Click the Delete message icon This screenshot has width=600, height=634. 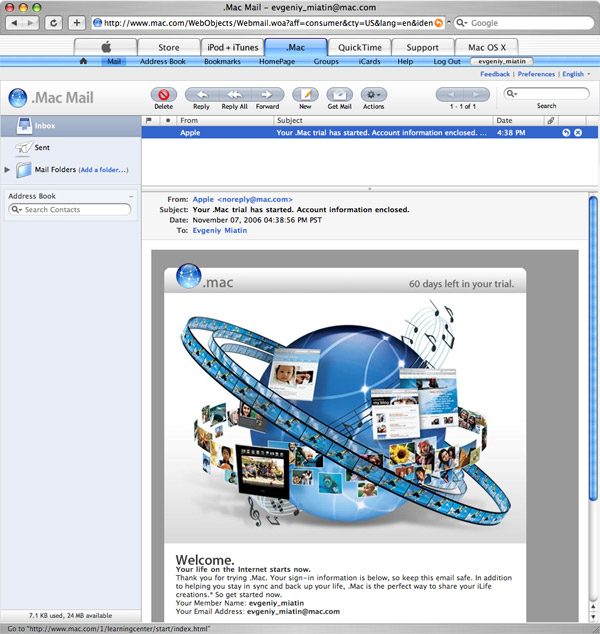(x=163, y=95)
